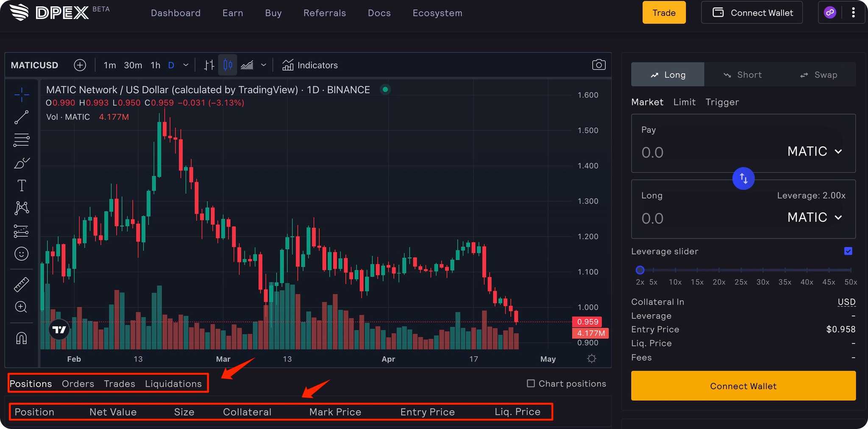Expand the Pay token MATIC dropdown
The width and height of the screenshot is (868, 429).
(814, 152)
